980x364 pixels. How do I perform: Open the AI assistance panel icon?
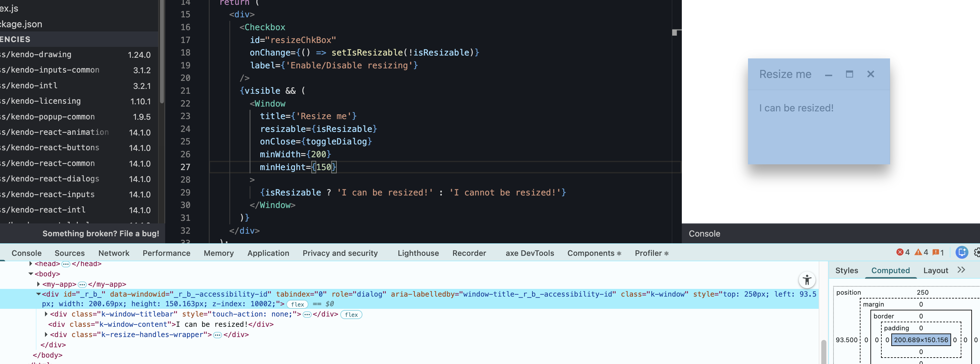961,252
